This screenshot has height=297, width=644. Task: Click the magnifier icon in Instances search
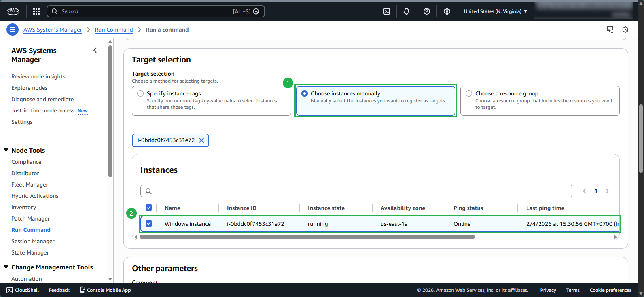[x=148, y=191]
